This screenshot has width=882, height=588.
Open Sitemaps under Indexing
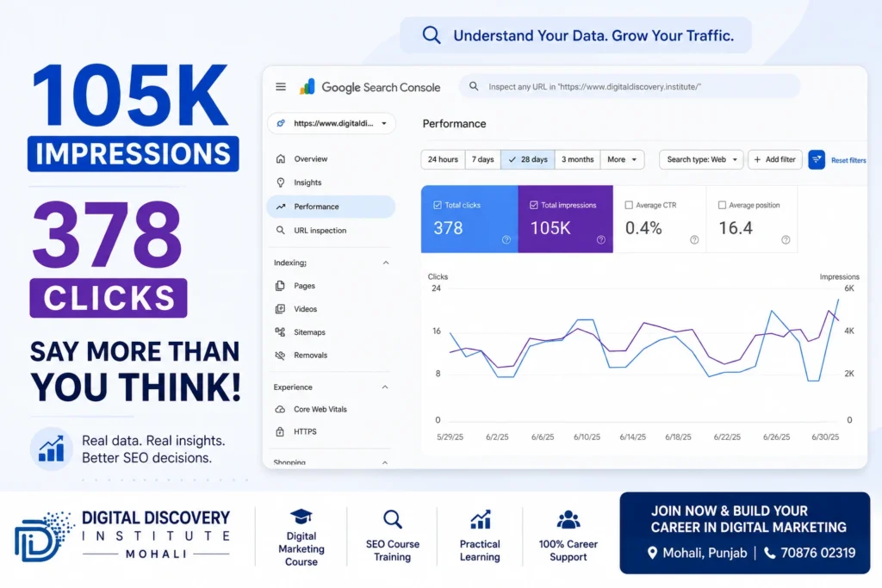tap(331, 331)
